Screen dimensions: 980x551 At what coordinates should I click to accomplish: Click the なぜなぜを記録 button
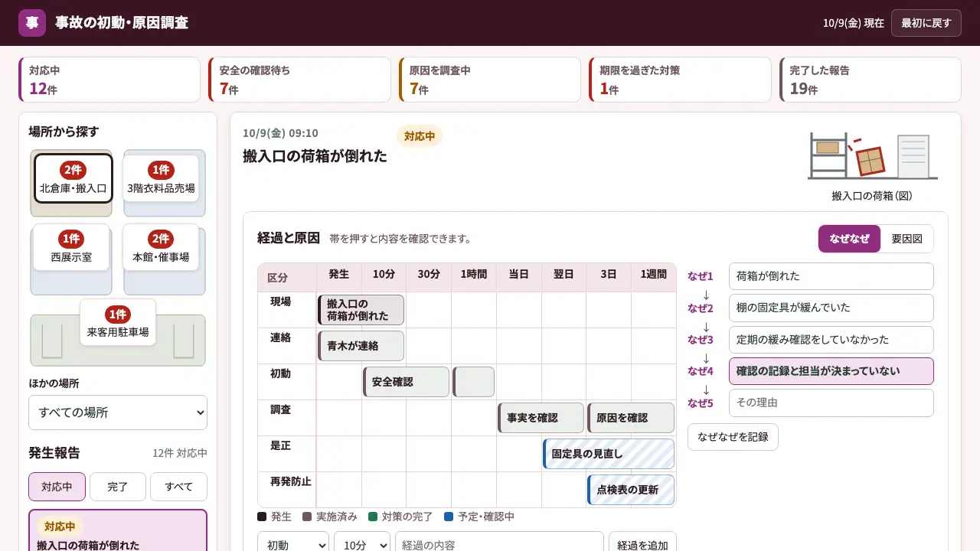(733, 437)
